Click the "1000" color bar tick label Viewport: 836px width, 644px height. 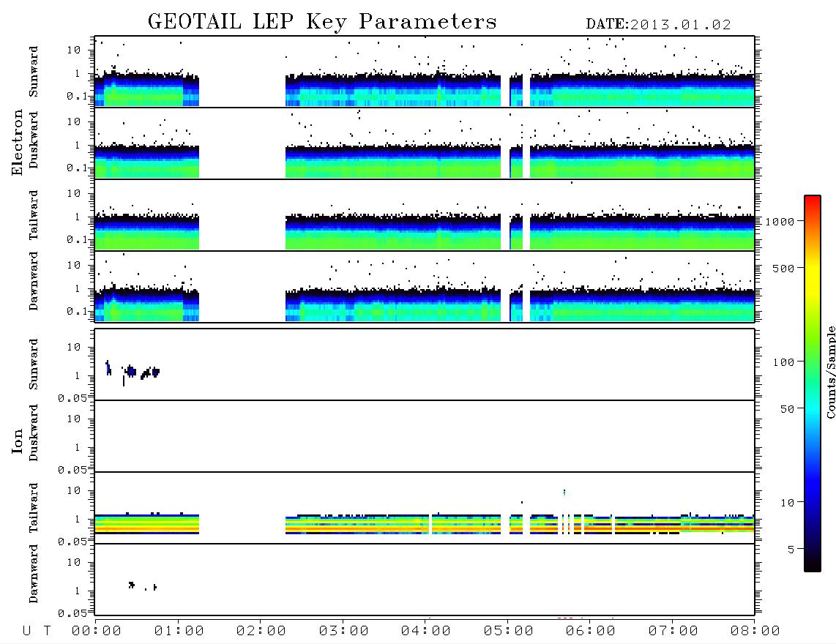780,222
